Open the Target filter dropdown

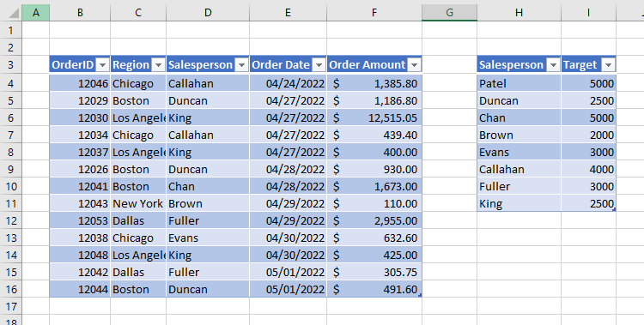point(608,65)
